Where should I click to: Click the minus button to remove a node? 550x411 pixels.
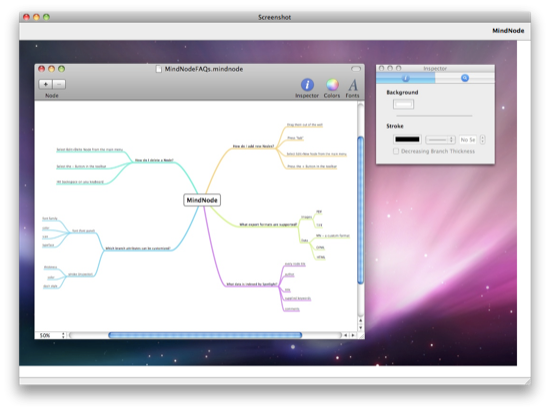(x=59, y=84)
